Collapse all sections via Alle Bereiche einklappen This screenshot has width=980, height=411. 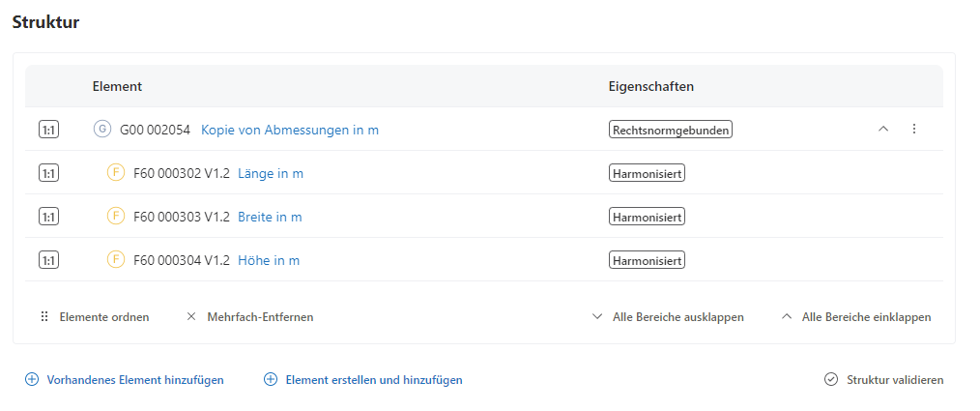point(855,317)
